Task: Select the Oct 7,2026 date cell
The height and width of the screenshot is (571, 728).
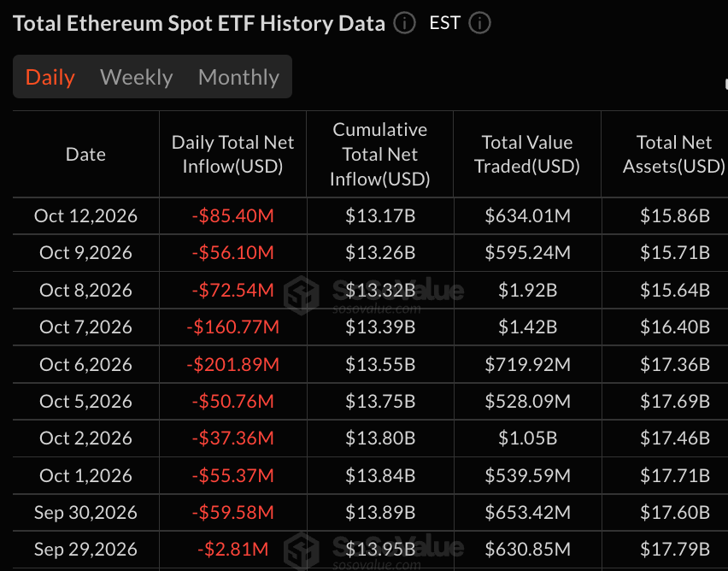Action: tap(86, 327)
